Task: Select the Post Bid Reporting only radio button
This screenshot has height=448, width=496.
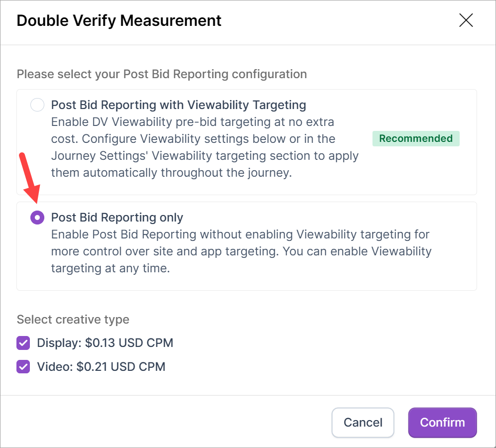Action: click(37, 218)
